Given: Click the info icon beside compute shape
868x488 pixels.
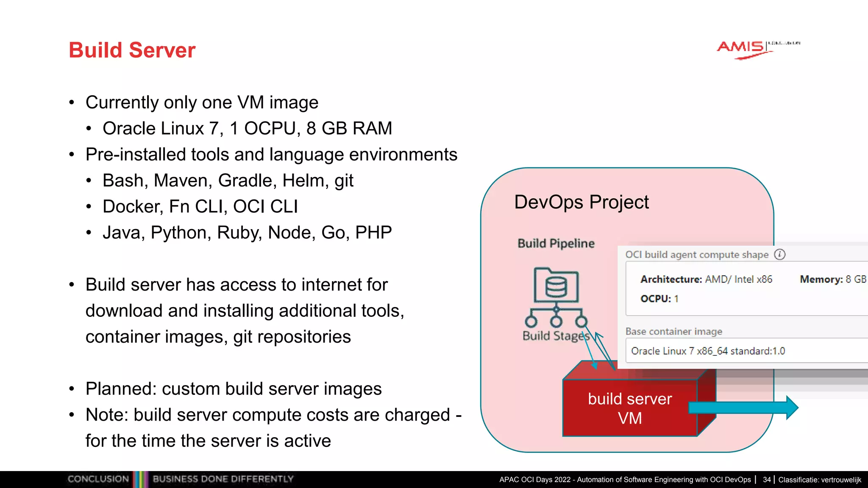Looking at the screenshot, I should click(780, 254).
